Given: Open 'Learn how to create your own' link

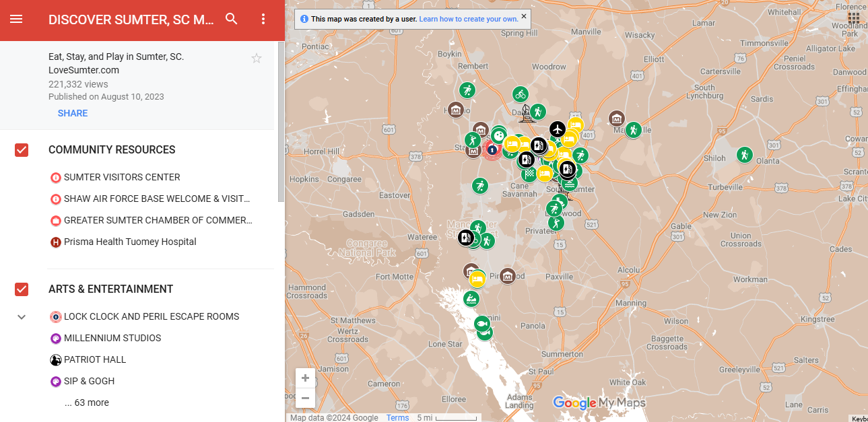Looking at the screenshot, I should (469, 20).
